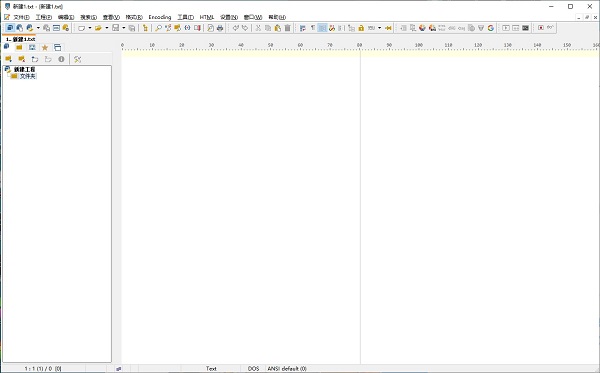The width and height of the screenshot is (600, 373).
Task: Click the play triangle toolbar icon
Action: click(x=506, y=28)
